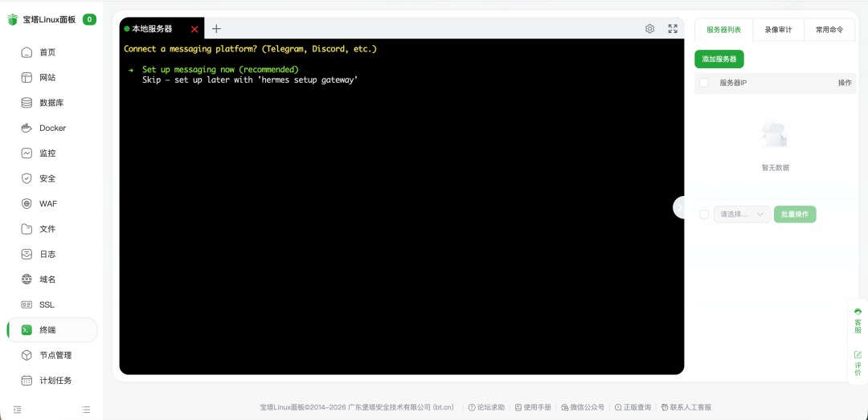Toggle terminal fullscreen icon

[673, 29]
